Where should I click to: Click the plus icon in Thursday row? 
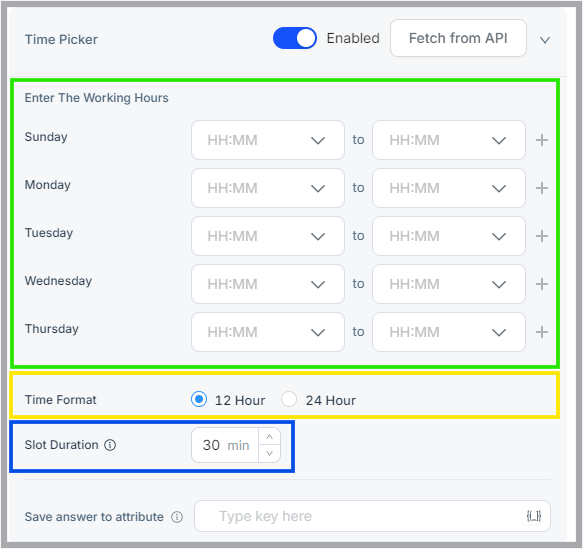[x=542, y=332]
